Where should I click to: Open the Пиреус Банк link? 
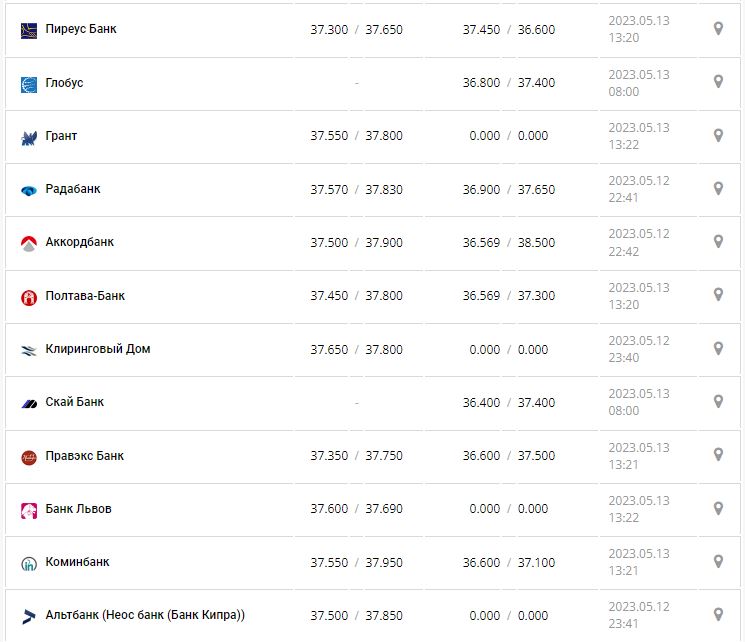click(81, 29)
